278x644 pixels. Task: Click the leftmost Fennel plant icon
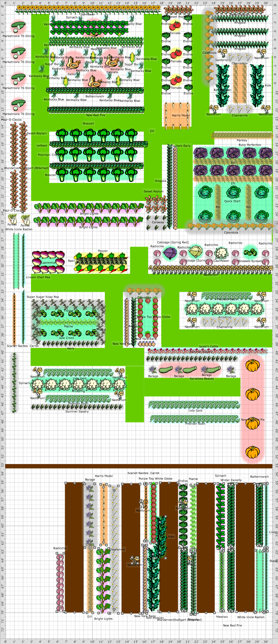pyautogui.click(x=12, y=219)
